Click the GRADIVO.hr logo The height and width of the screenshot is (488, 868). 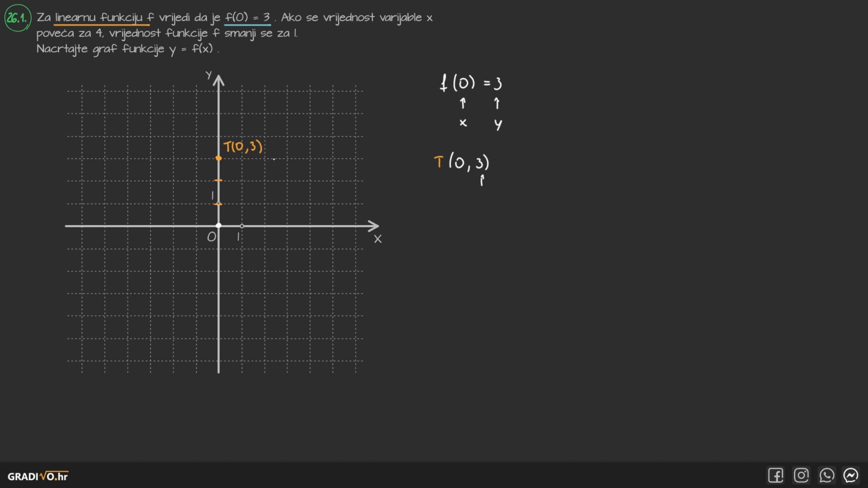coord(38,476)
